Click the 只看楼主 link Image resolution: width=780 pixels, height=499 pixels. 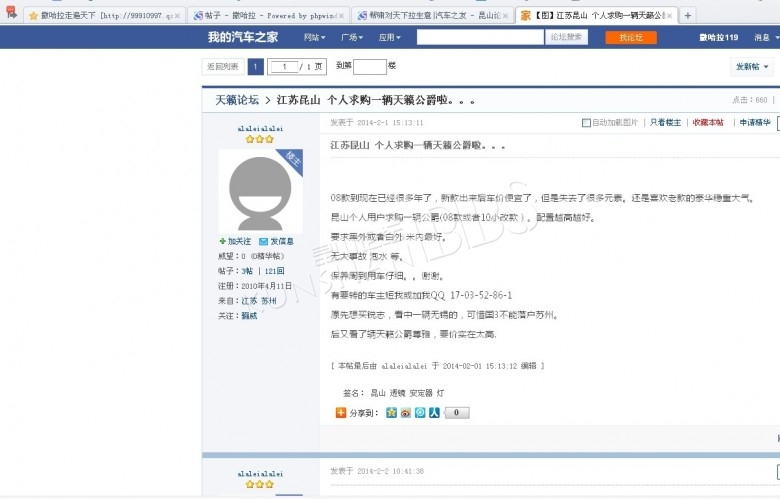665,122
